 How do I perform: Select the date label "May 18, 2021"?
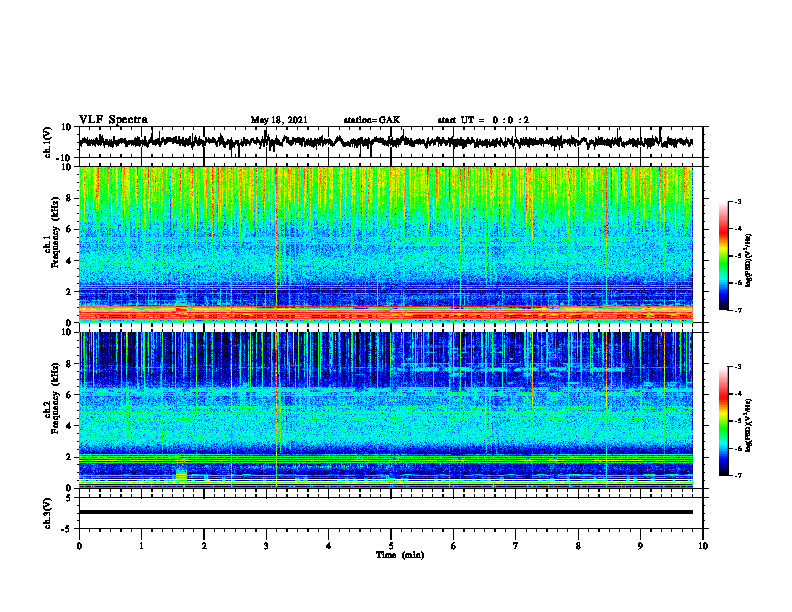coord(279,120)
